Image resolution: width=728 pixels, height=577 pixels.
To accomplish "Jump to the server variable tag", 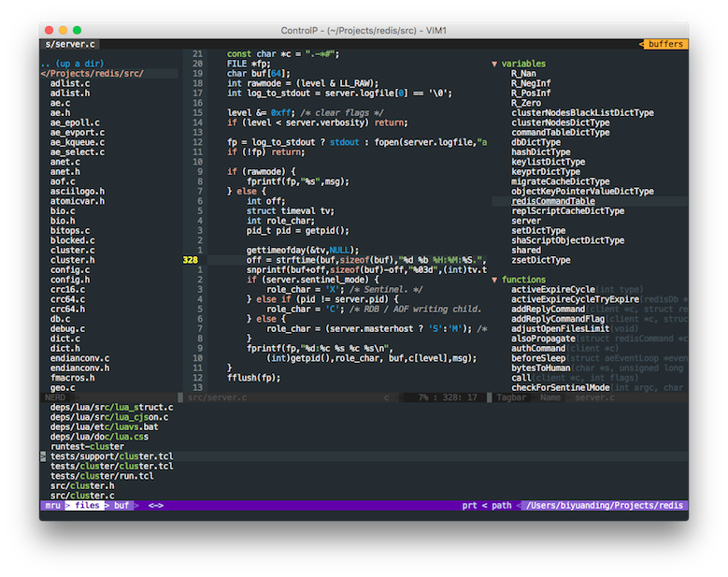I will (526, 221).
